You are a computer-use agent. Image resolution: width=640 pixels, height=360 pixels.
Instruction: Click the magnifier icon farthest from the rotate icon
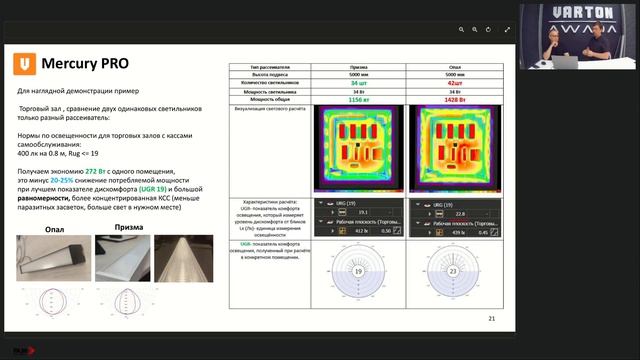pos(461,29)
